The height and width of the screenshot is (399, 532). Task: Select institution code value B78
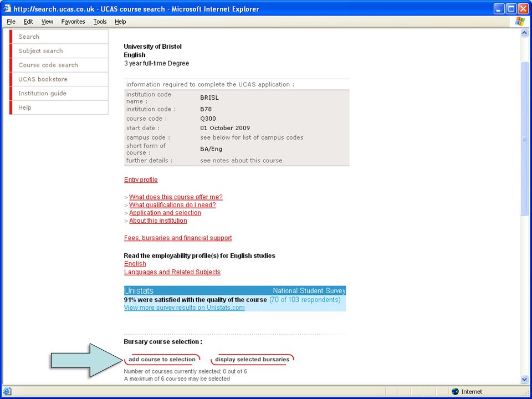tap(206, 109)
